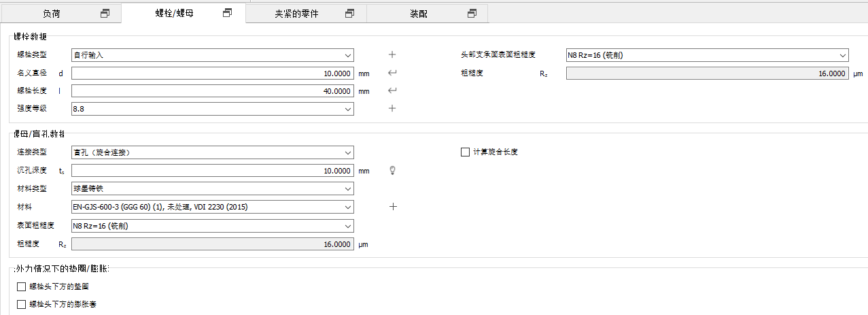Switch to the 夹紧的零件 tab

tap(296, 14)
